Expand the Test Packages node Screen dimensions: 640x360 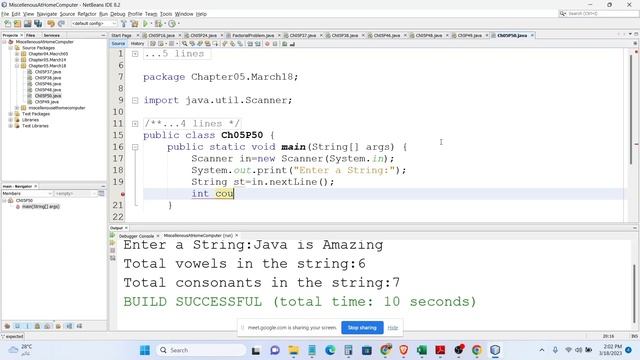tap(11, 114)
